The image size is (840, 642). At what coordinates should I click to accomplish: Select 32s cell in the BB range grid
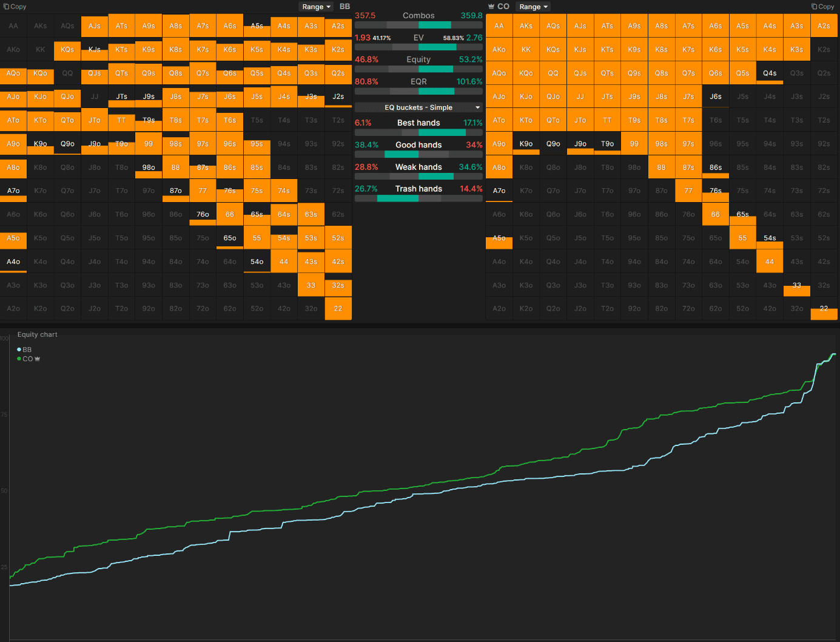click(x=338, y=285)
